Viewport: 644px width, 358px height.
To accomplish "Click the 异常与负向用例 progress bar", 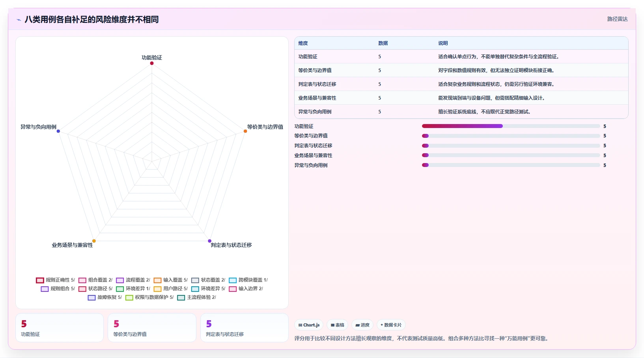I will pyautogui.click(x=511, y=165).
